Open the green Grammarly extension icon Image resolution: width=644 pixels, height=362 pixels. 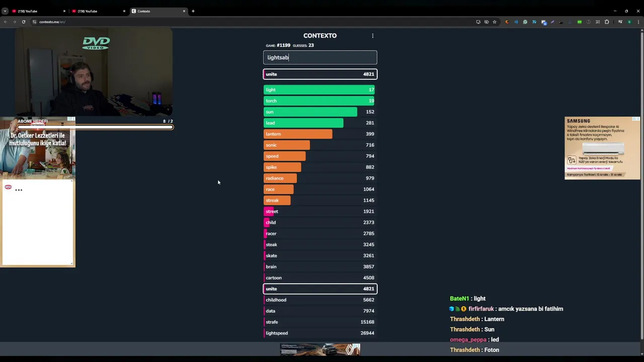click(525, 22)
